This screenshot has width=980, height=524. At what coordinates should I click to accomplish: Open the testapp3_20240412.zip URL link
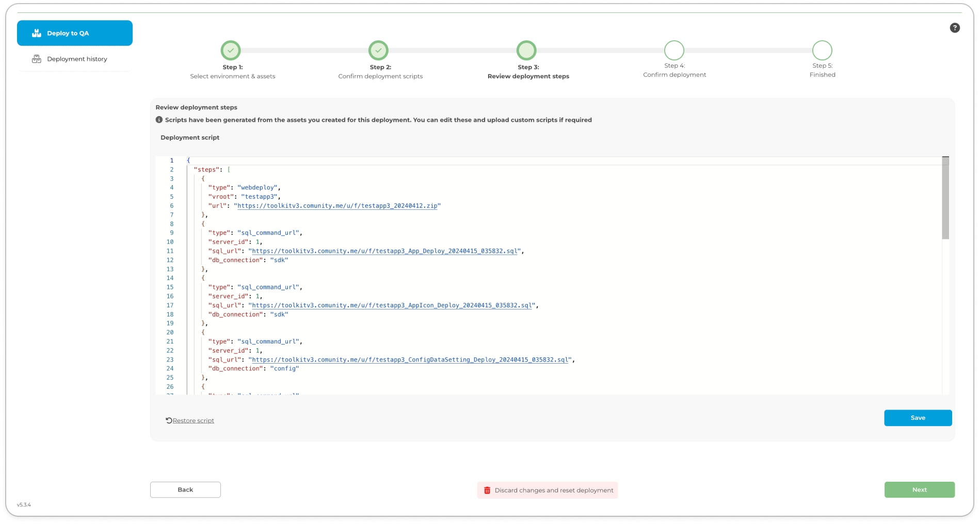click(x=337, y=206)
